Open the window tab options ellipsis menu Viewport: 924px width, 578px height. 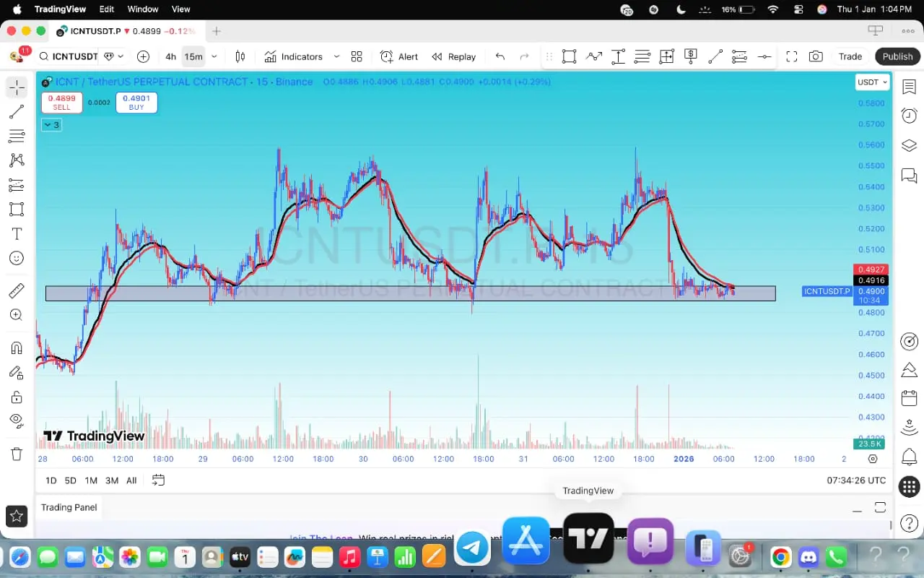click(907, 30)
